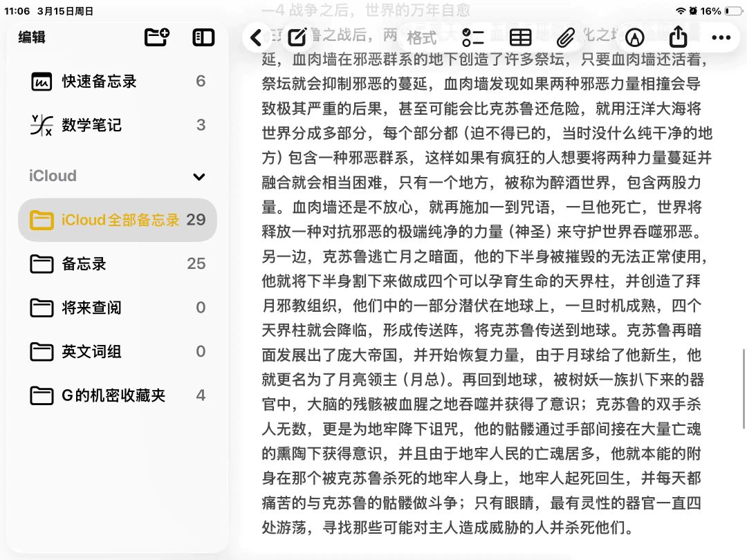Click the 快速备忘录 quick note icon

point(41,82)
